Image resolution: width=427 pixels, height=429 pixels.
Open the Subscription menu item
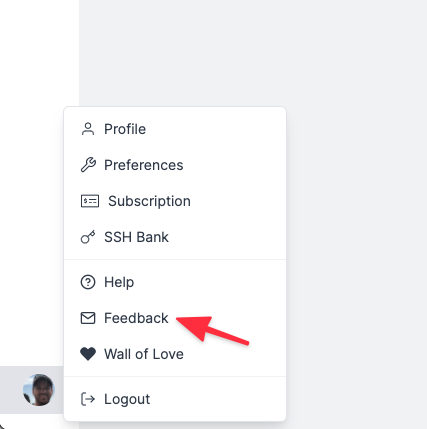click(x=175, y=201)
